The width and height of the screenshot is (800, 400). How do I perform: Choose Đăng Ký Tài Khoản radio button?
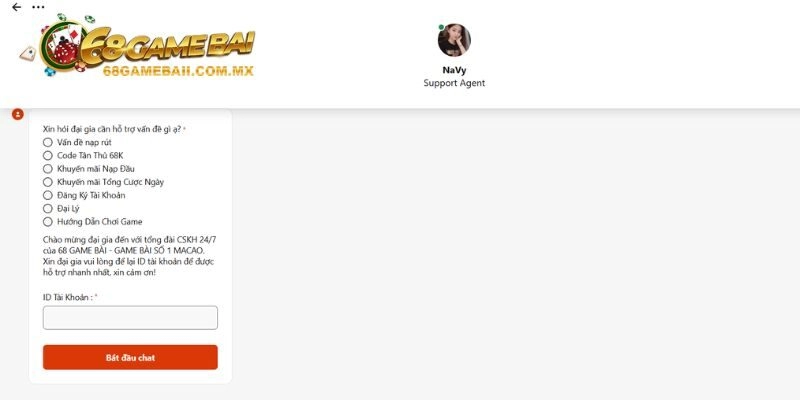(47, 195)
